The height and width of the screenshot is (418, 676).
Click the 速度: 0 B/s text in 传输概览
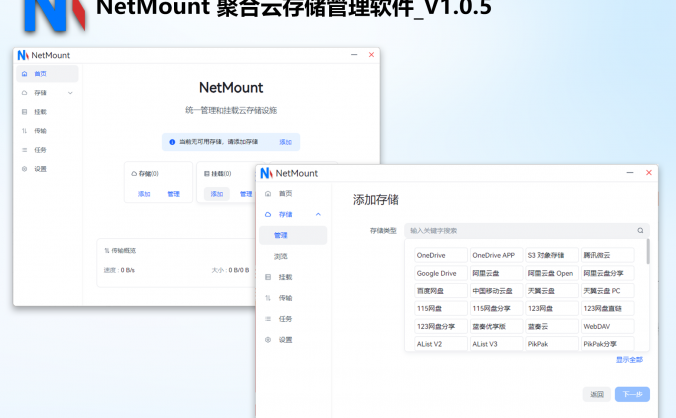click(119, 270)
